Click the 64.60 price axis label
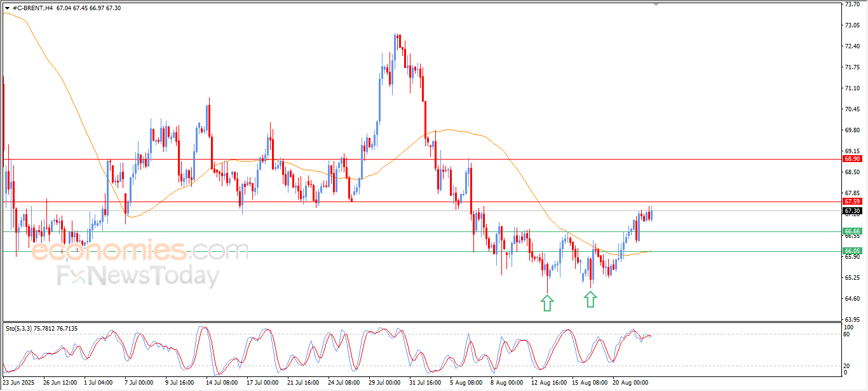This screenshot has width=868, height=391. [852, 299]
